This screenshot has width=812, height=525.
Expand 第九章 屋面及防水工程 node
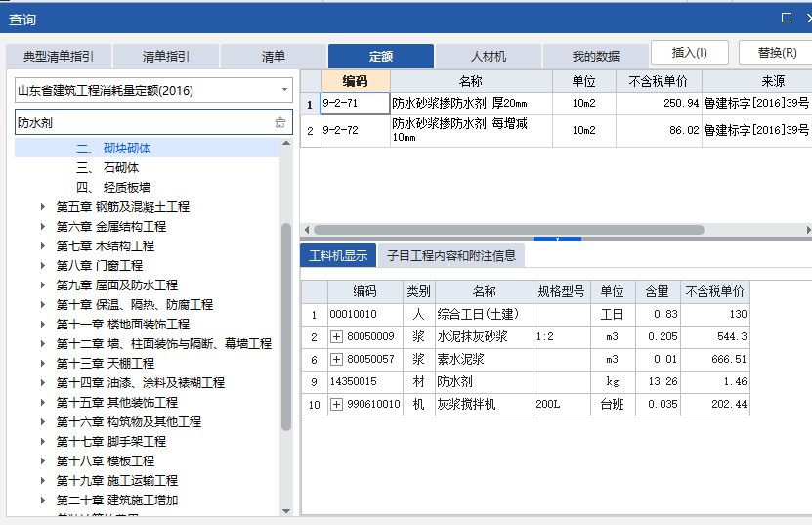(x=43, y=285)
